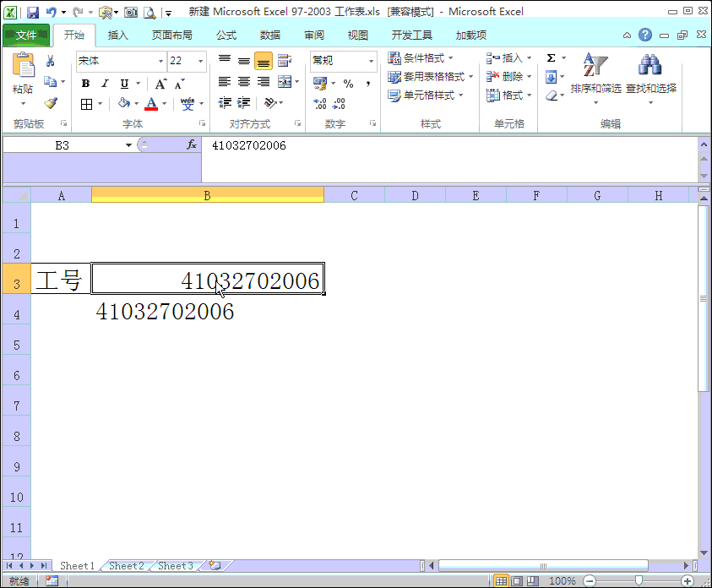Click Clear eraser icon
Image resolution: width=712 pixels, height=588 pixels.
pyautogui.click(x=552, y=95)
